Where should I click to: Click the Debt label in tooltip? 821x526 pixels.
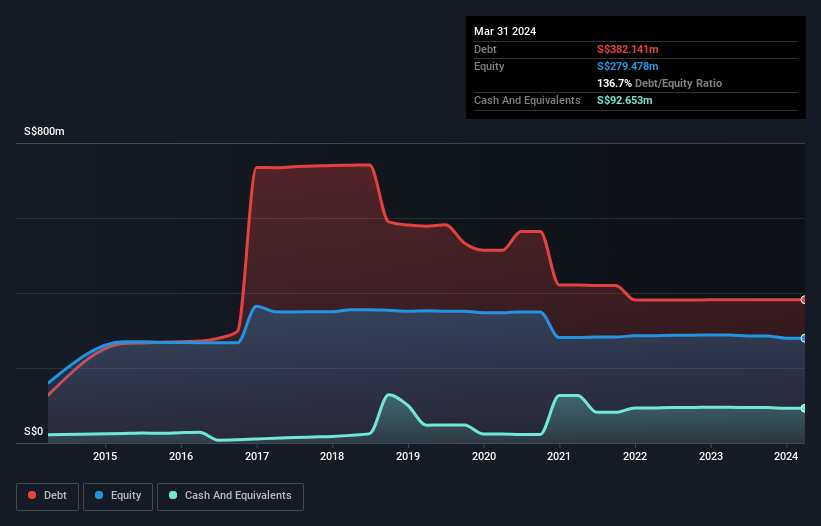[x=485, y=49]
